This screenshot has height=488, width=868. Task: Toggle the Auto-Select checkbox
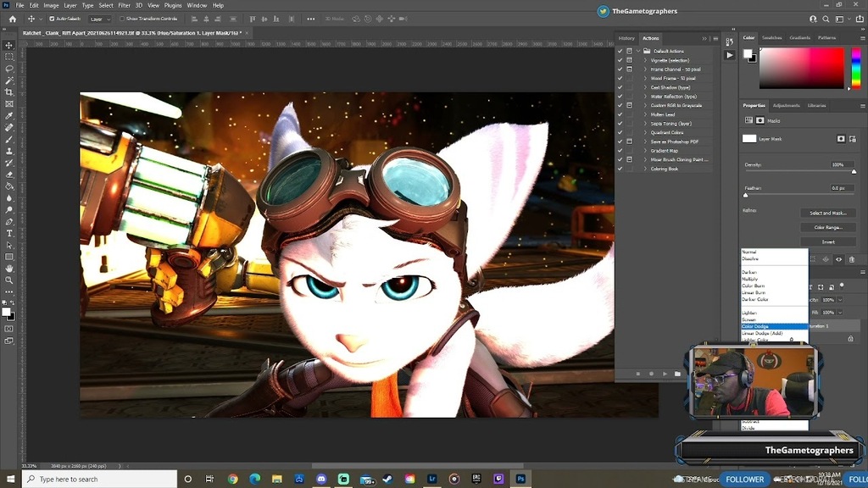(52, 19)
